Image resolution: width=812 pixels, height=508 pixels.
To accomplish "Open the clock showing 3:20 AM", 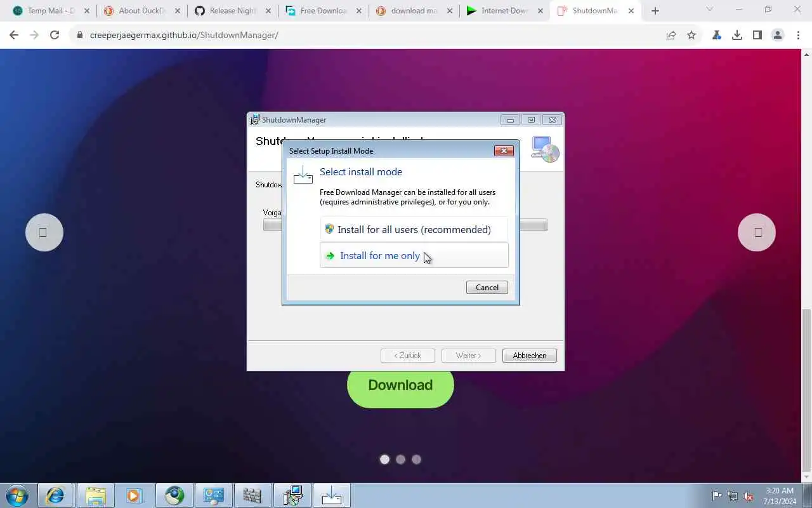I will pyautogui.click(x=779, y=496).
